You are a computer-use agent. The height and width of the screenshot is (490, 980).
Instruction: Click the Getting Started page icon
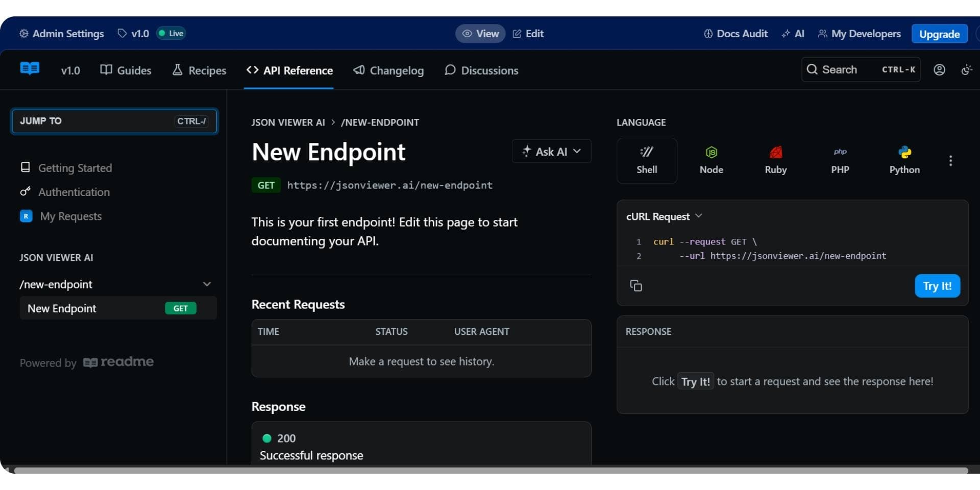(x=25, y=167)
